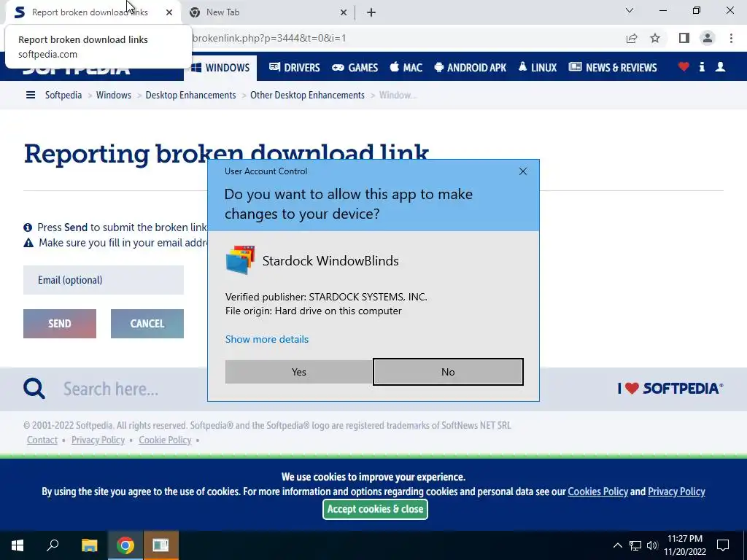Open the hamburger menu in breadcrumb bar
The height and width of the screenshot is (560, 747).
pos(31,95)
